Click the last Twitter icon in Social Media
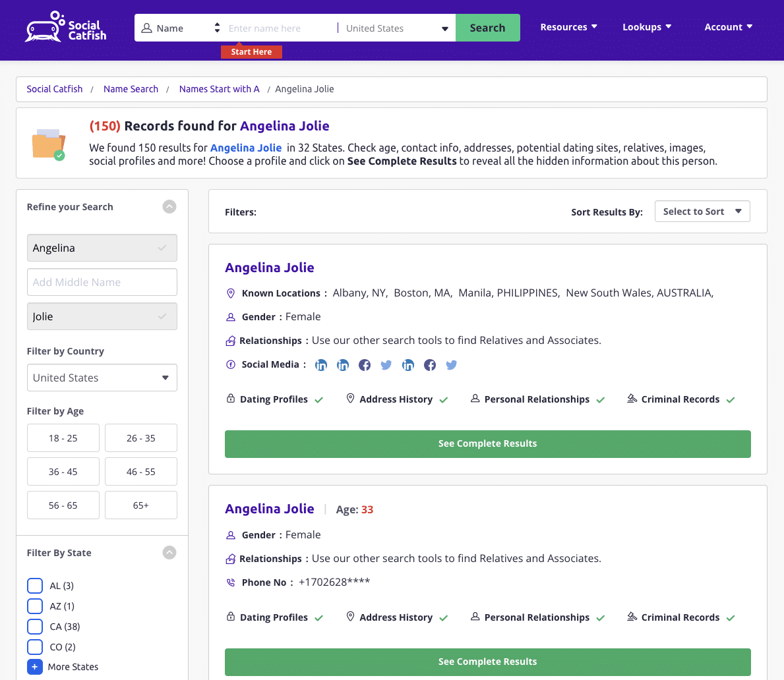The width and height of the screenshot is (784, 680). tap(452, 365)
